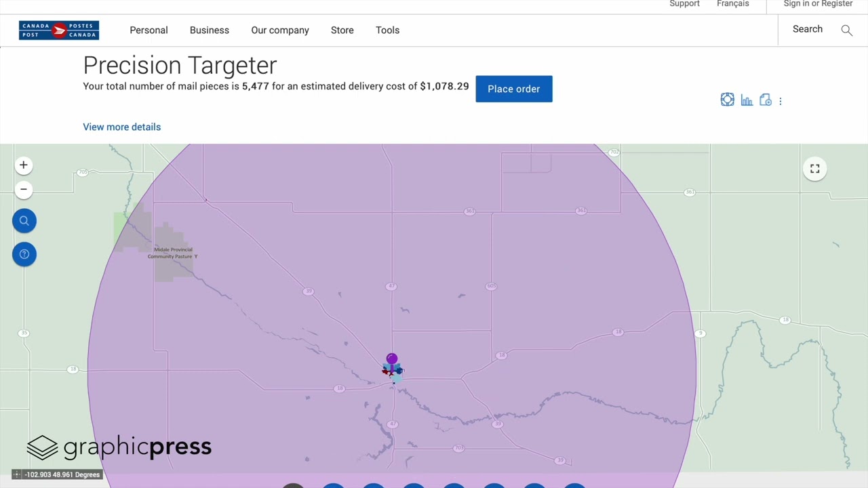Click the magnifying glass search icon in header
868x488 pixels.
coord(846,30)
